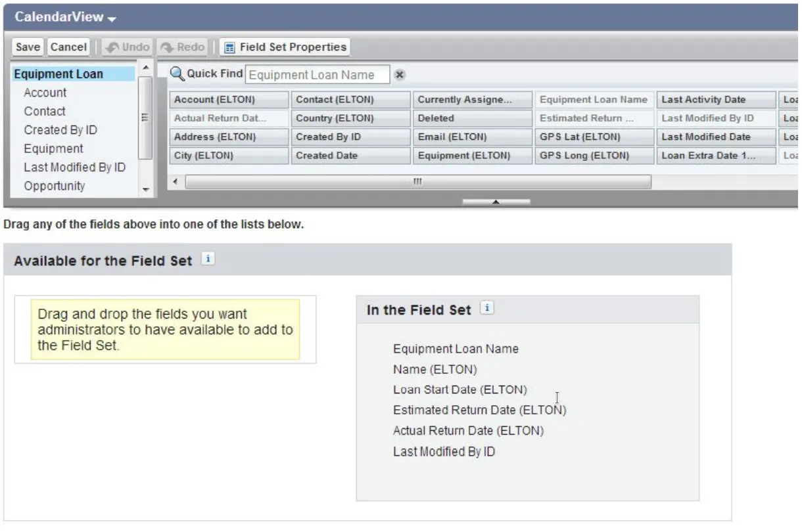Image resolution: width=802 pixels, height=532 pixels.
Task: Select Opportunity in the left object list
Action: [x=55, y=186]
